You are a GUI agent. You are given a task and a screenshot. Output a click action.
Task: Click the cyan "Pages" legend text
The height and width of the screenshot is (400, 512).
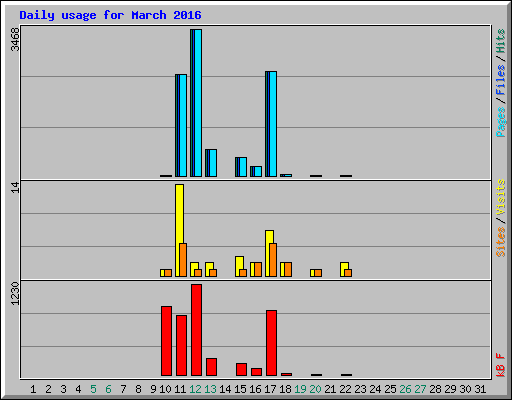coord(501,122)
